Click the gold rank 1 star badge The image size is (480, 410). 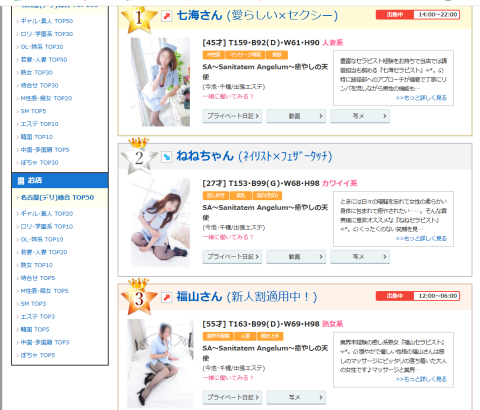(139, 19)
